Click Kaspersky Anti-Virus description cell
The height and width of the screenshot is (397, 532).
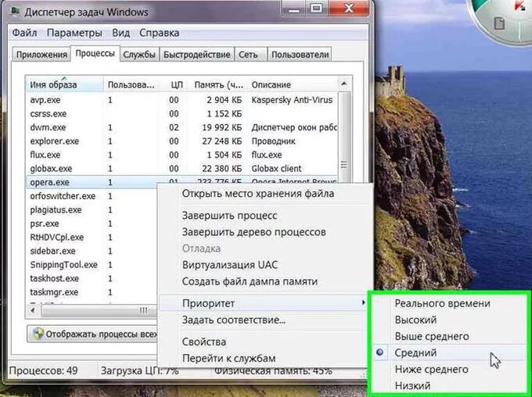[x=292, y=100]
